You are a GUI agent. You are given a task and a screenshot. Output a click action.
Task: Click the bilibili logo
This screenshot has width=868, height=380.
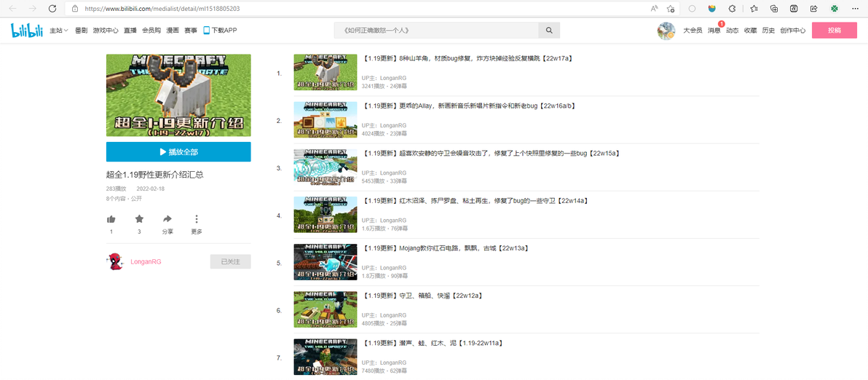click(x=27, y=31)
